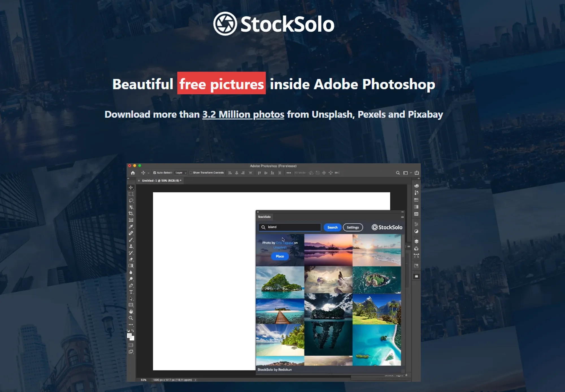Open the change screen mode tool
565x392 pixels.
[131, 352]
